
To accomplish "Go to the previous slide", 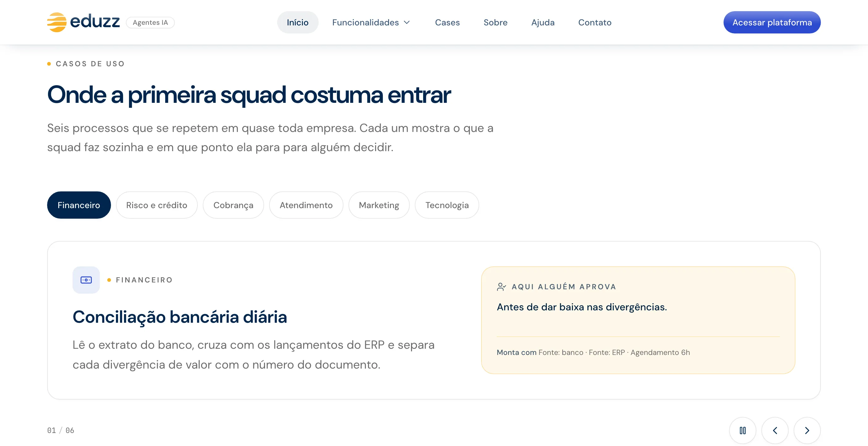I will point(775,431).
